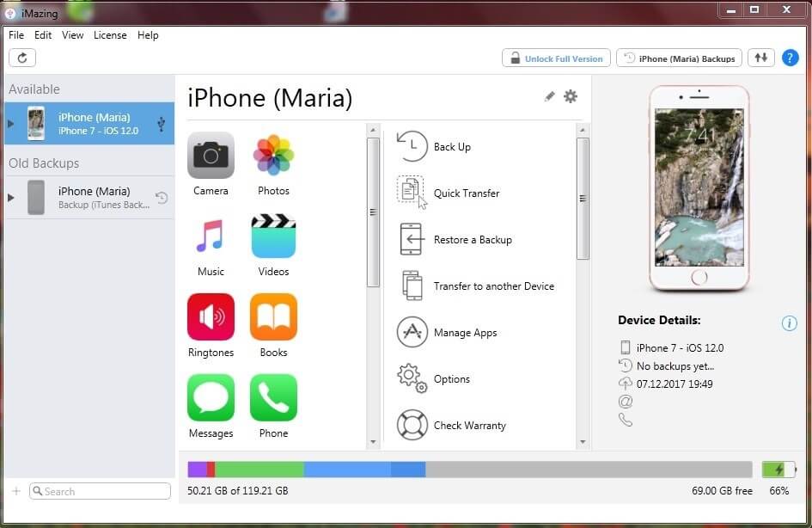This screenshot has width=812, height=528.
Task: Open device Options
Action: [x=433, y=378]
